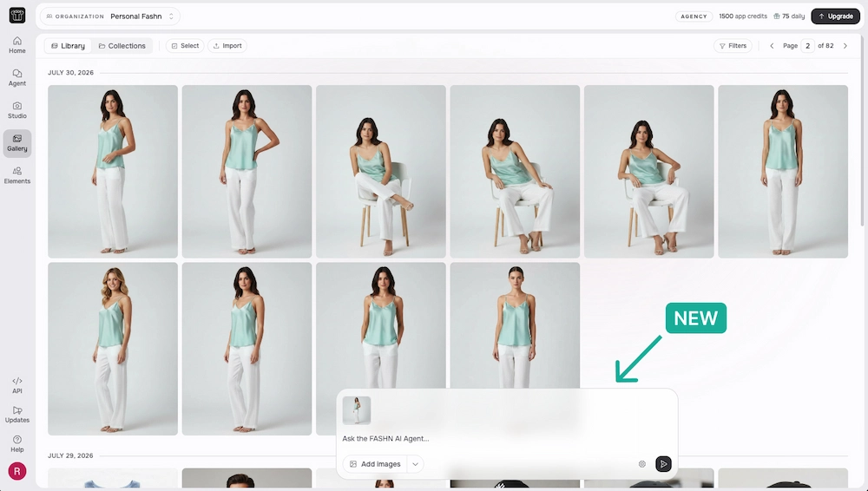Click the Import button
Viewport: 868px width, 491px height.
tap(227, 46)
